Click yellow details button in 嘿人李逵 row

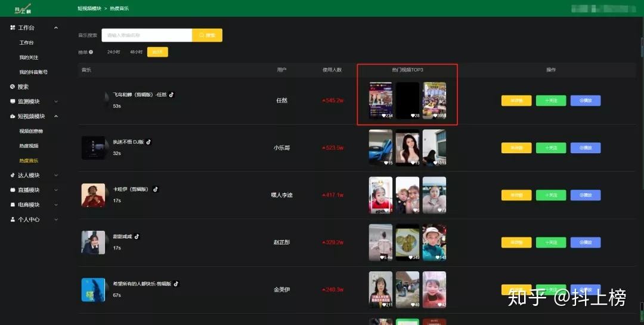tap(516, 195)
